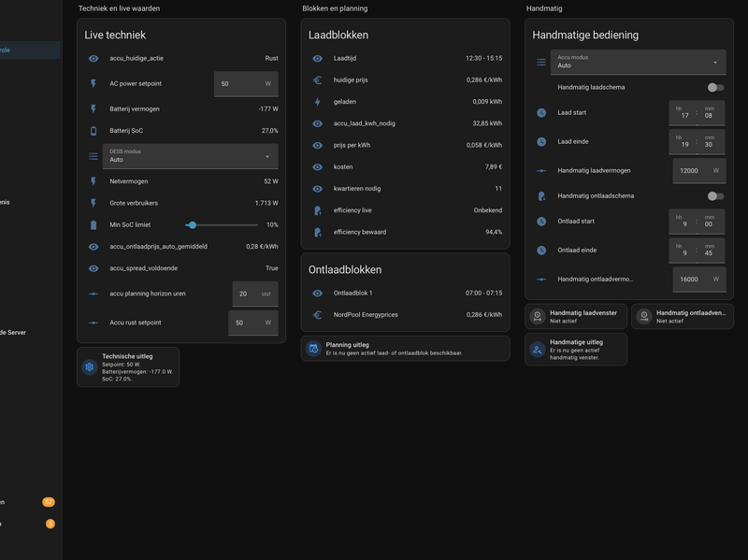Click the Grote verbruikers value 1.713 W
Image resolution: width=748 pixels, height=560 pixels.
266,203
